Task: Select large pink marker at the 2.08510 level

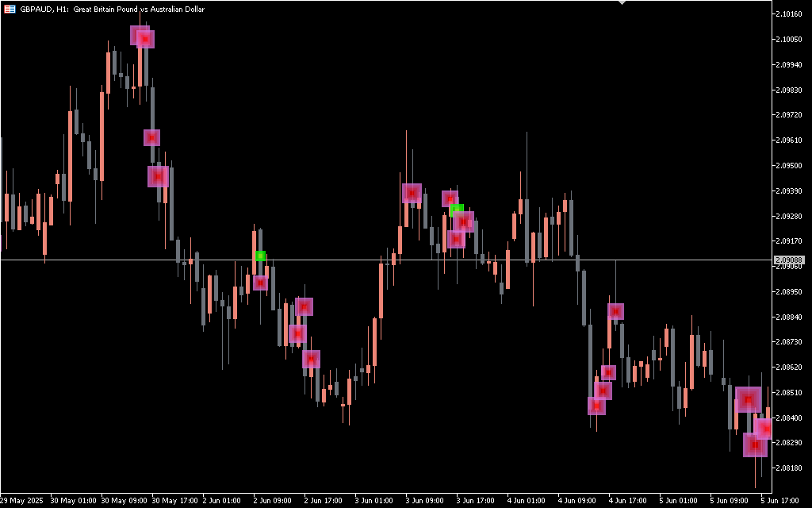Action: click(x=748, y=399)
